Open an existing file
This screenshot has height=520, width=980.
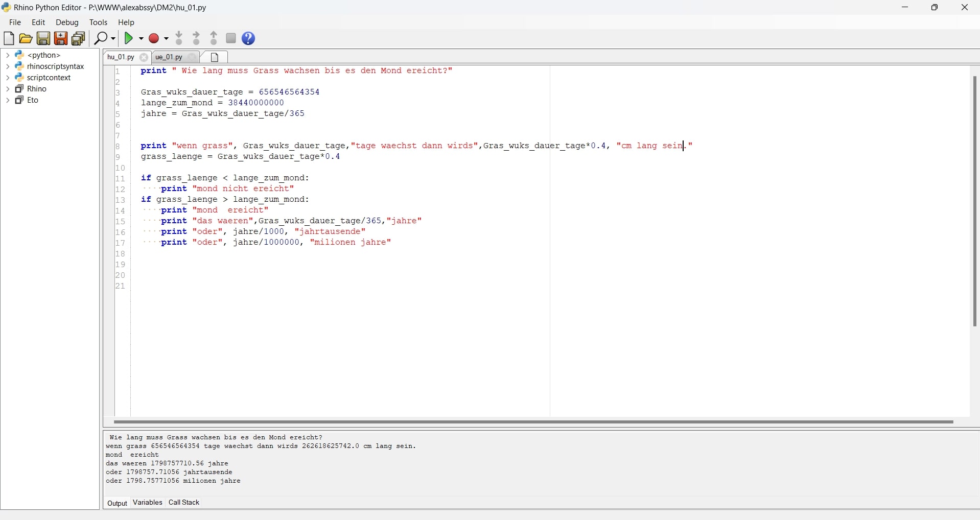pyautogui.click(x=25, y=38)
